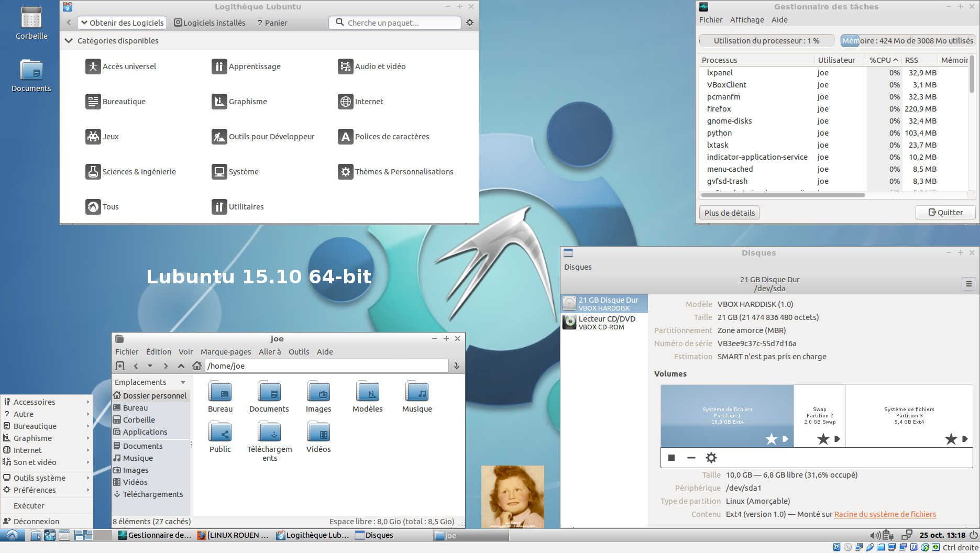Click the Lubuntu start menu button
This screenshot has height=553, width=980.
tap(12, 535)
